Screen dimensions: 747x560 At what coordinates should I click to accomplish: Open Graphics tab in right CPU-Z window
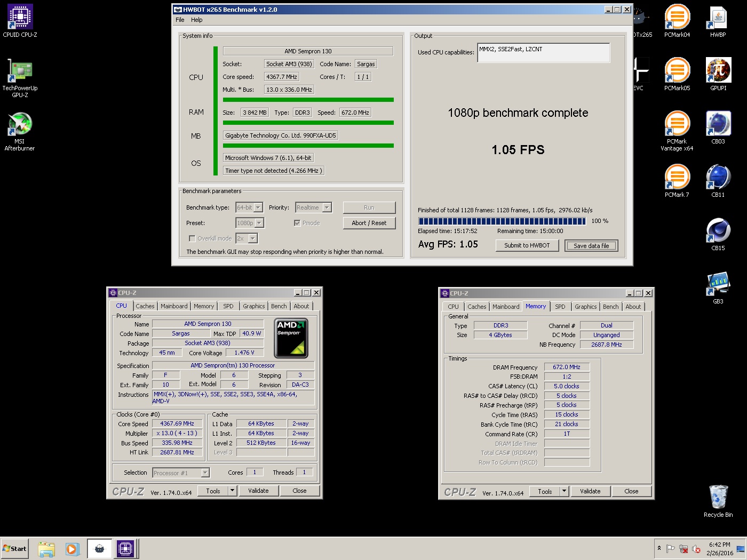pos(585,307)
